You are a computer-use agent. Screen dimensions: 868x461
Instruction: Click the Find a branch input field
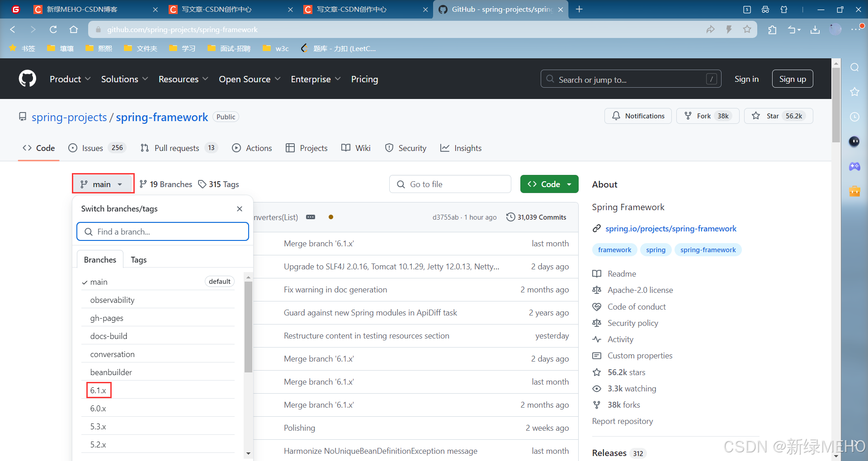point(163,231)
